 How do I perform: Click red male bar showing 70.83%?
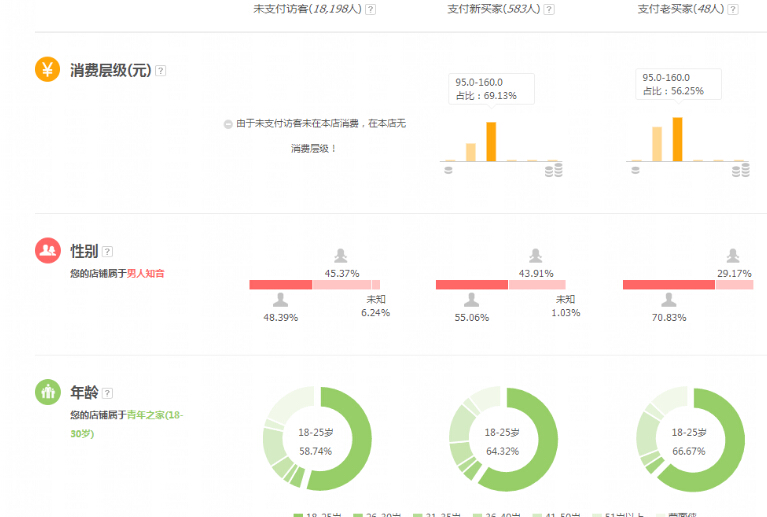[x=668, y=285]
